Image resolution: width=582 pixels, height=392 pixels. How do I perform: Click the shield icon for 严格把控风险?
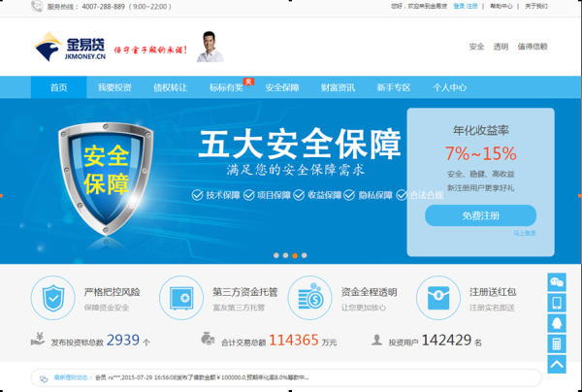50,297
